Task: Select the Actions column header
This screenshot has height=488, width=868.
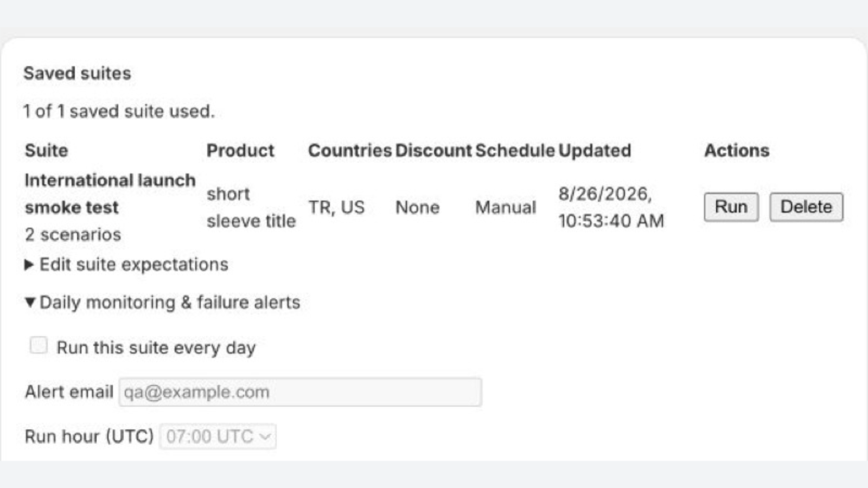Action: (x=737, y=150)
